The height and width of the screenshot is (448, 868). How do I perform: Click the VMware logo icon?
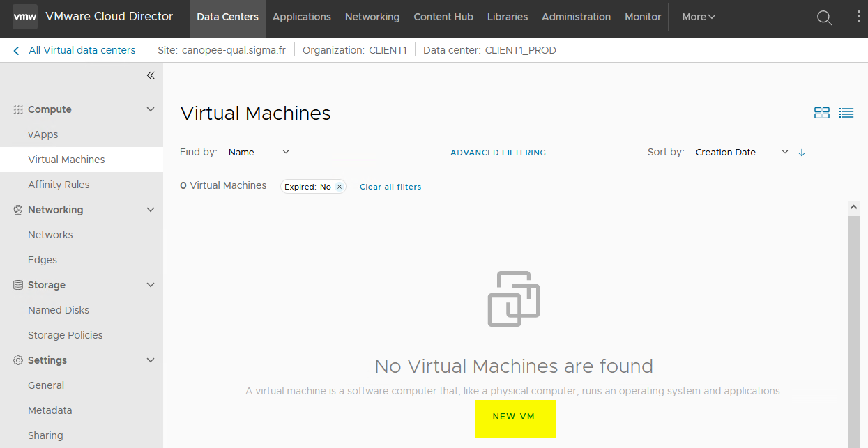25,17
